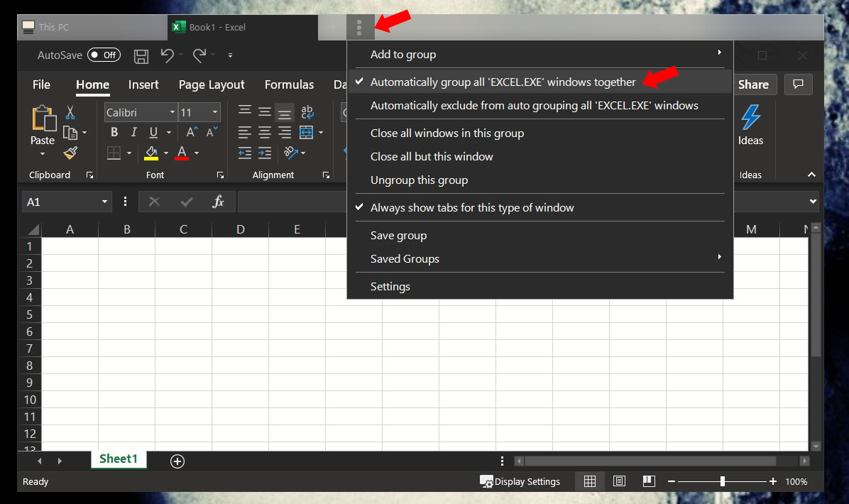
Task: Expand the formula bar chevron
Action: click(813, 202)
